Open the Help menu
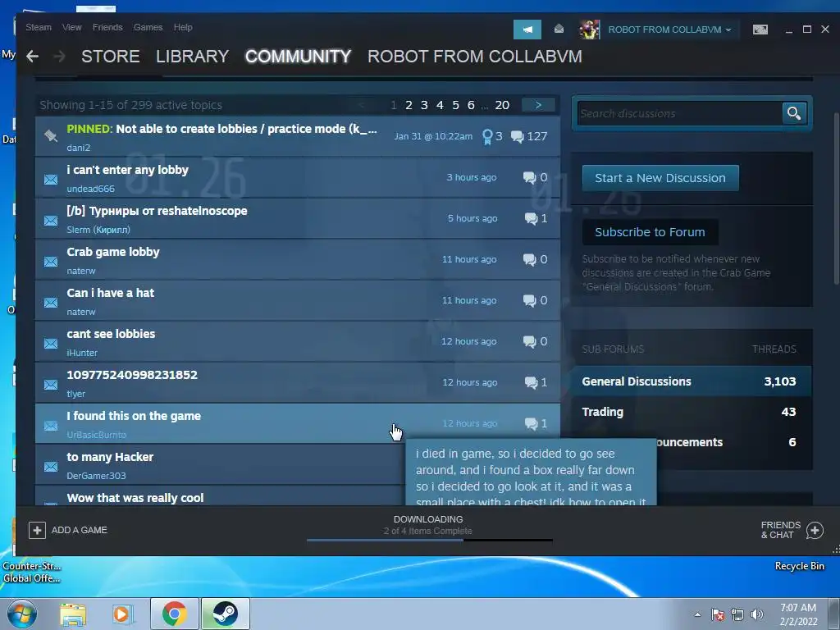The width and height of the screenshot is (840, 630). 183,27
